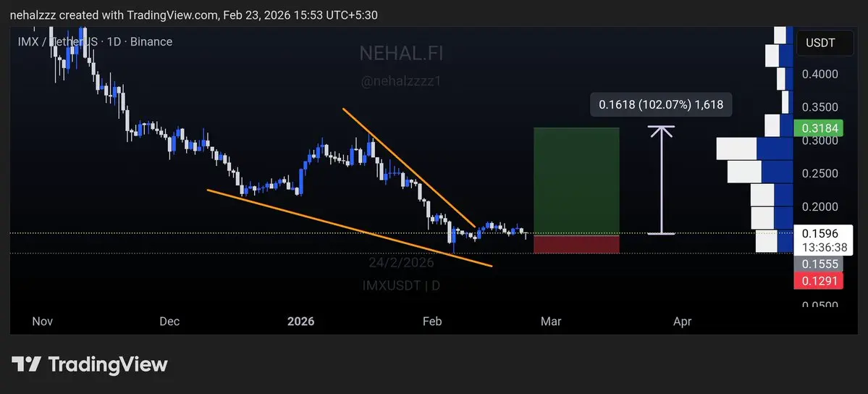Screen dimensions: 868x394
Task: Click the TradingView logo at bottom
Action: click(89, 364)
